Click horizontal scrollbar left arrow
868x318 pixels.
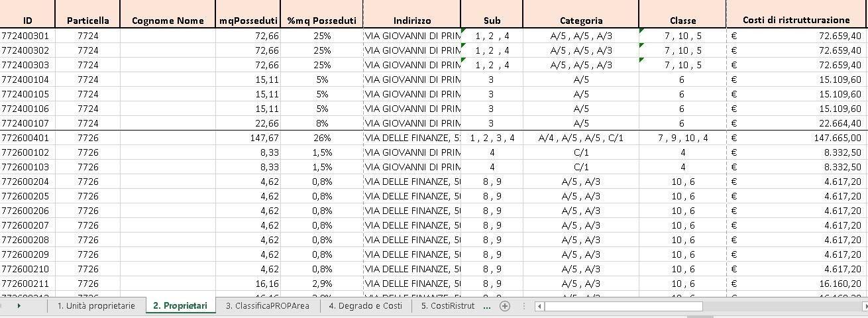(540, 306)
